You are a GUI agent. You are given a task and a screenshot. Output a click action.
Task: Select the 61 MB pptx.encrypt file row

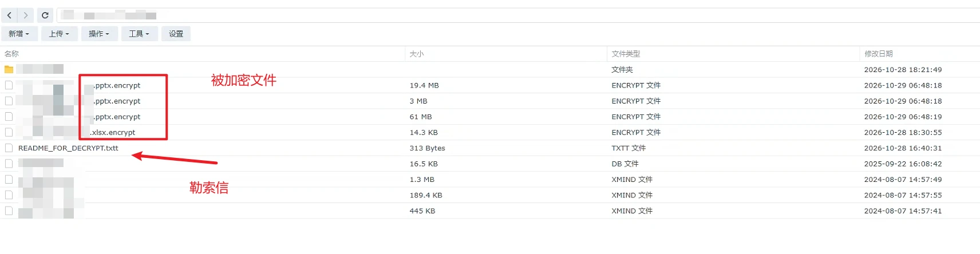click(x=490, y=117)
